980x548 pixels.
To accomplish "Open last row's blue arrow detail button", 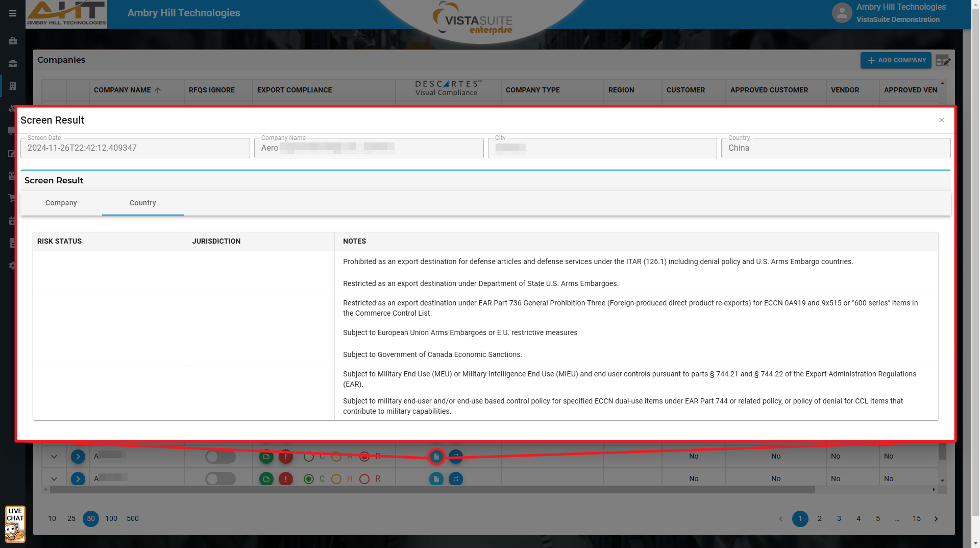I will click(x=78, y=479).
